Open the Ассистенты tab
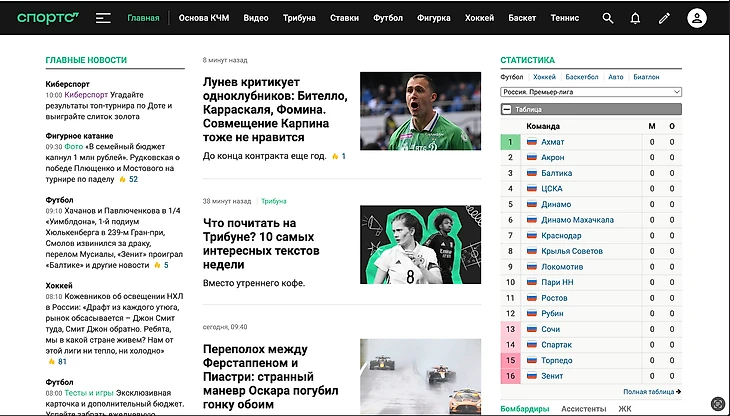 click(x=583, y=409)
